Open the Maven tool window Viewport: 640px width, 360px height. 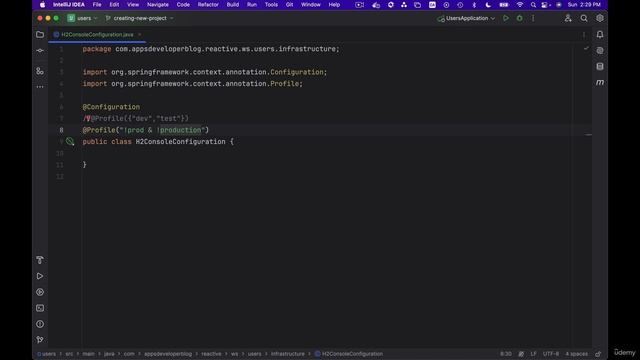coord(600,82)
